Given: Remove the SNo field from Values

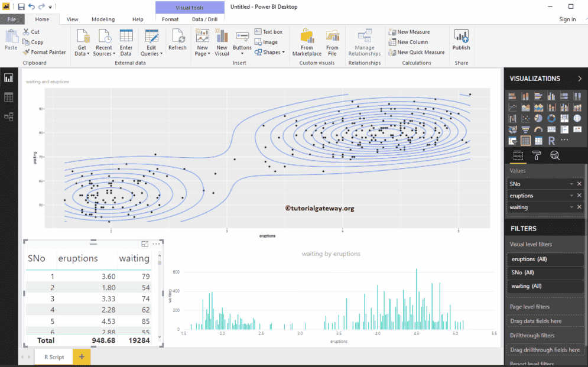Looking at the screenshot, I should 579,184.
